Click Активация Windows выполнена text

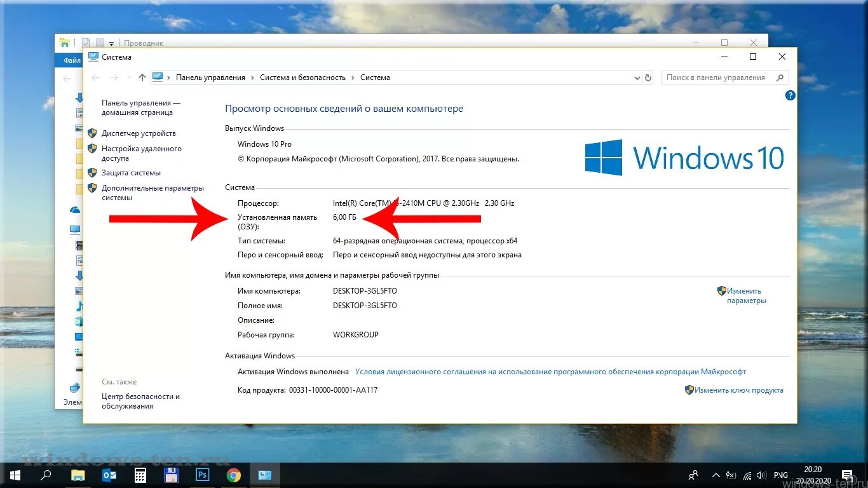tap(293, 372)
